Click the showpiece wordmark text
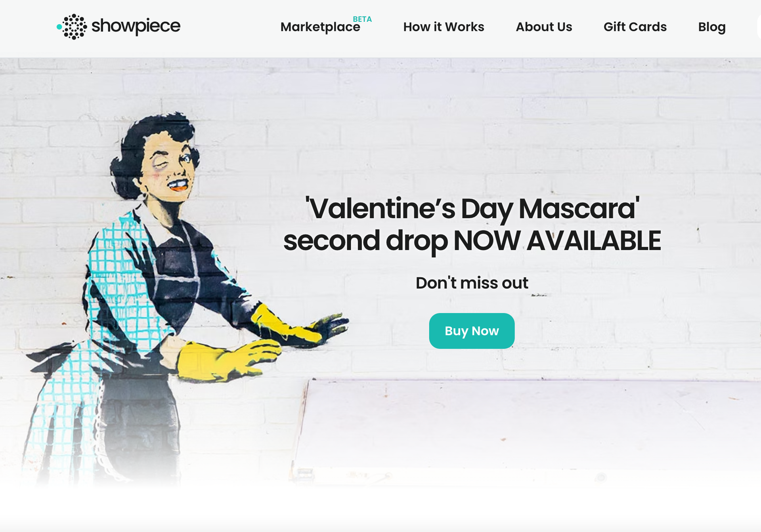The width and height of the screenshot is (761, 532). 136,26
